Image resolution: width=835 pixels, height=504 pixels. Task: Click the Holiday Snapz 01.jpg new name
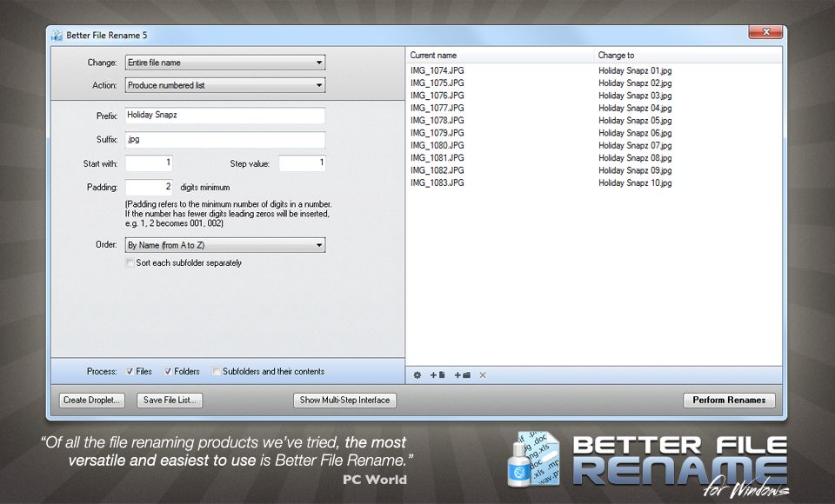[635, 70]
